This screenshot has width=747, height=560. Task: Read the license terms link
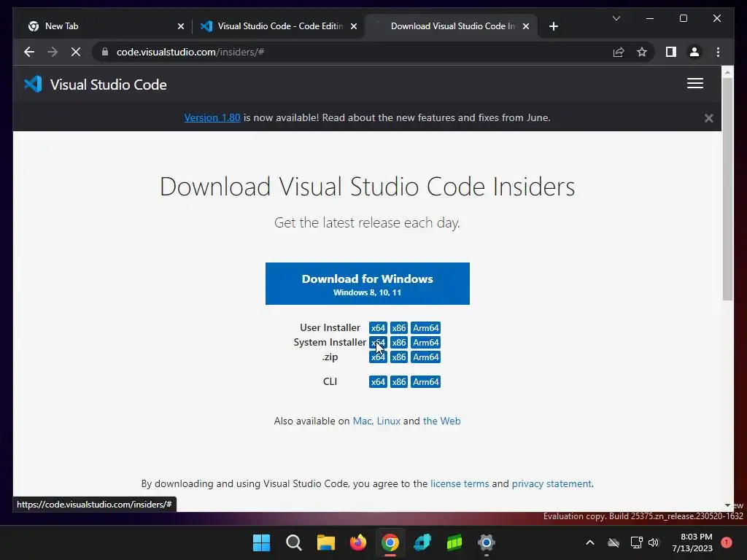460,484
